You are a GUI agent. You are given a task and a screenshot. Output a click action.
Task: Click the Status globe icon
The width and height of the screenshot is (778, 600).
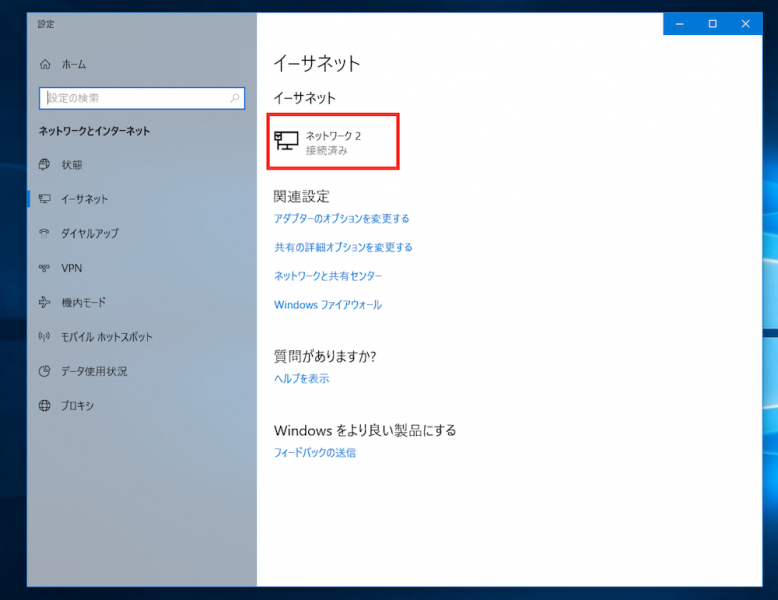(x=44, y=164)
